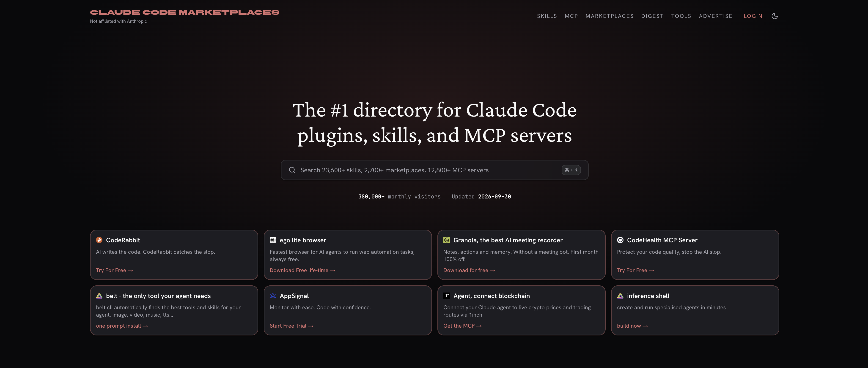Open the Granola meeting recorder title
Image resolution: width=868 pixels, height=368 pixels.
click(x=508, y=240)
